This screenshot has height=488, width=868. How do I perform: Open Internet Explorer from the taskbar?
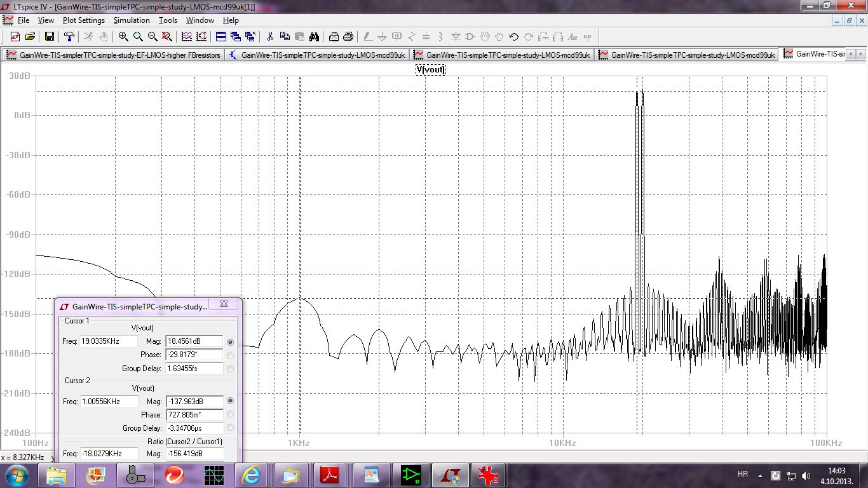point(251,475)
